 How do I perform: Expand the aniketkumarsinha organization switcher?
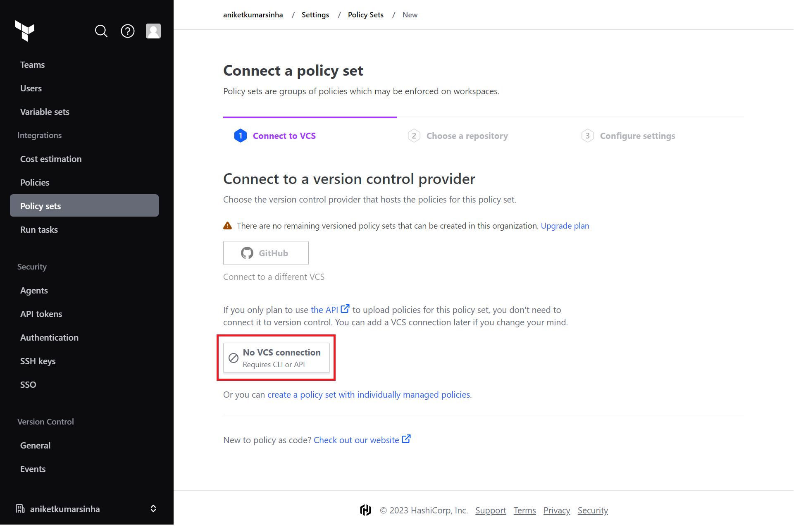(153, 508)
